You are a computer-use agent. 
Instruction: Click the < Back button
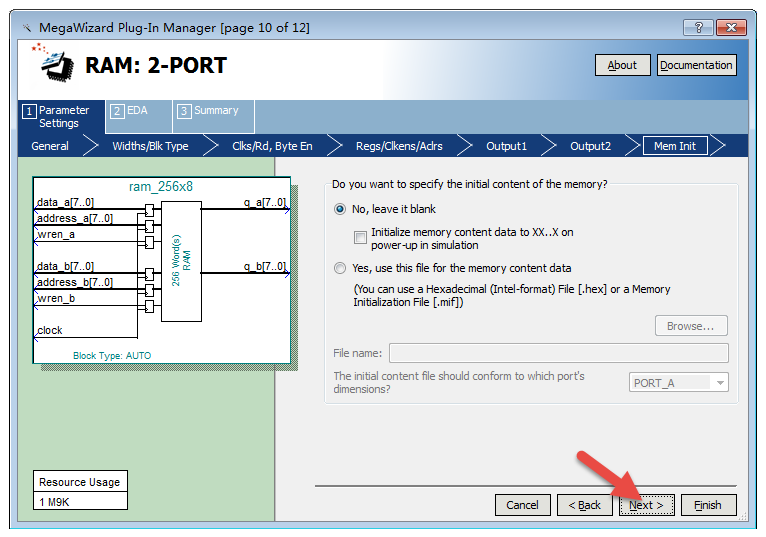click(x=584, y=505)
